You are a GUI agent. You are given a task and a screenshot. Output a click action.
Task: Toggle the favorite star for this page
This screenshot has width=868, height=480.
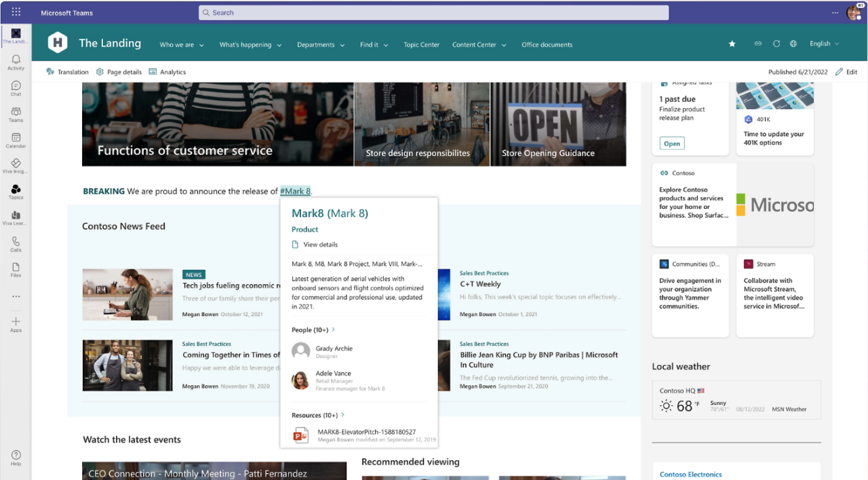(x=732, y=43)
